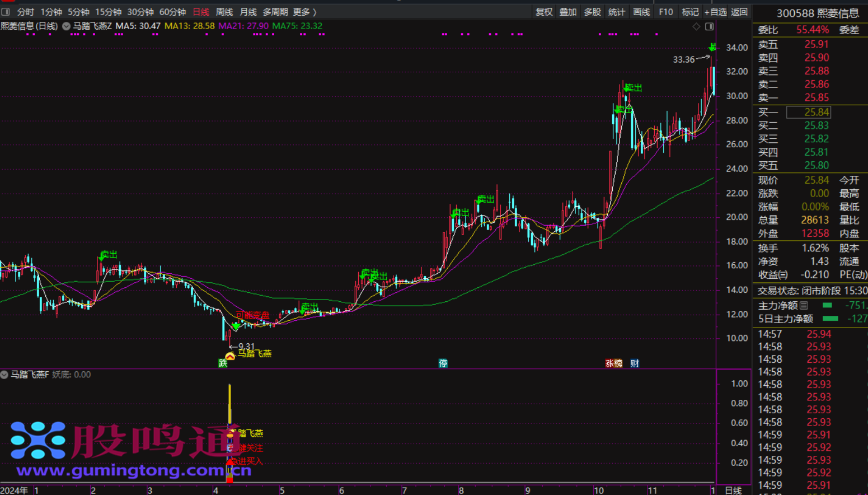The image size is (868, 495).
Task: Add the stock via +自选 button
Action: click(x=715, y=12)
